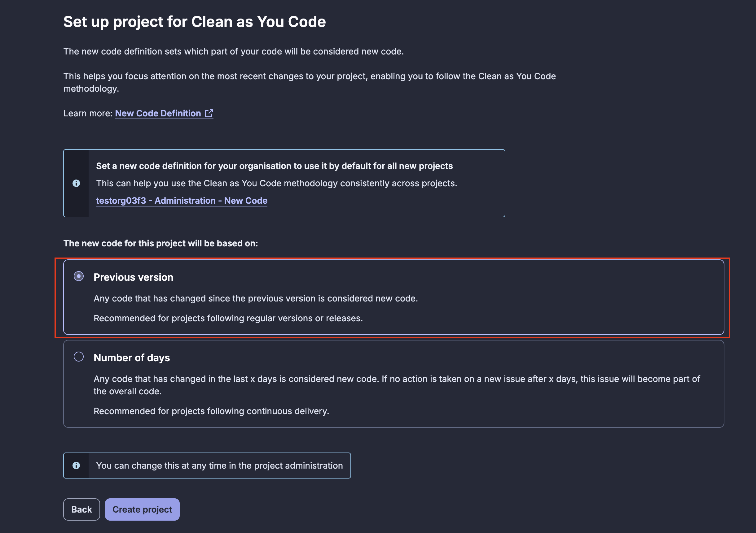The height and width of the screenshot is (533, 756).
Task: Click the organisation new code definition banner heading
Action: pos(274,166)
